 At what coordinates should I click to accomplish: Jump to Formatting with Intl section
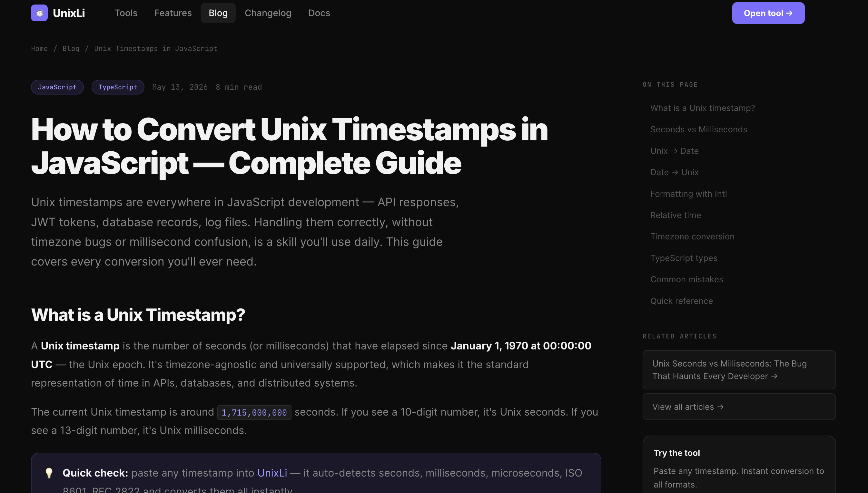(688, 194)
